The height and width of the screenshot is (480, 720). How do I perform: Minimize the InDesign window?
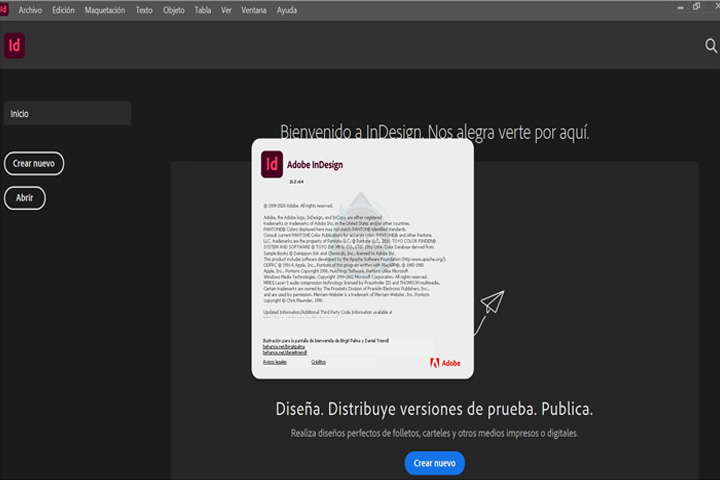click(x=680, y=8)
